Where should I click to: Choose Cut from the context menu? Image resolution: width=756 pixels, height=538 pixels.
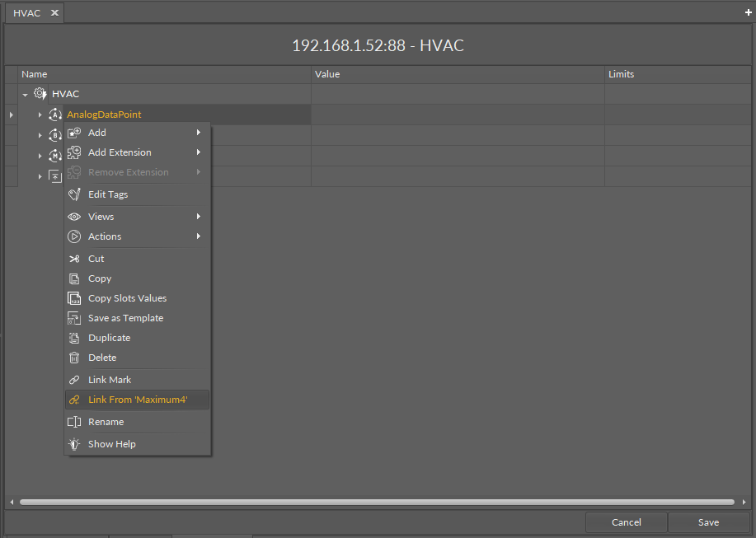tap(138, 259)
